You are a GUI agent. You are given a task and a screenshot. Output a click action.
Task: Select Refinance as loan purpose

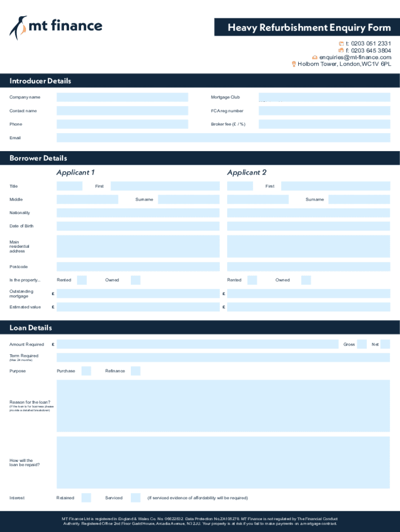136,371
